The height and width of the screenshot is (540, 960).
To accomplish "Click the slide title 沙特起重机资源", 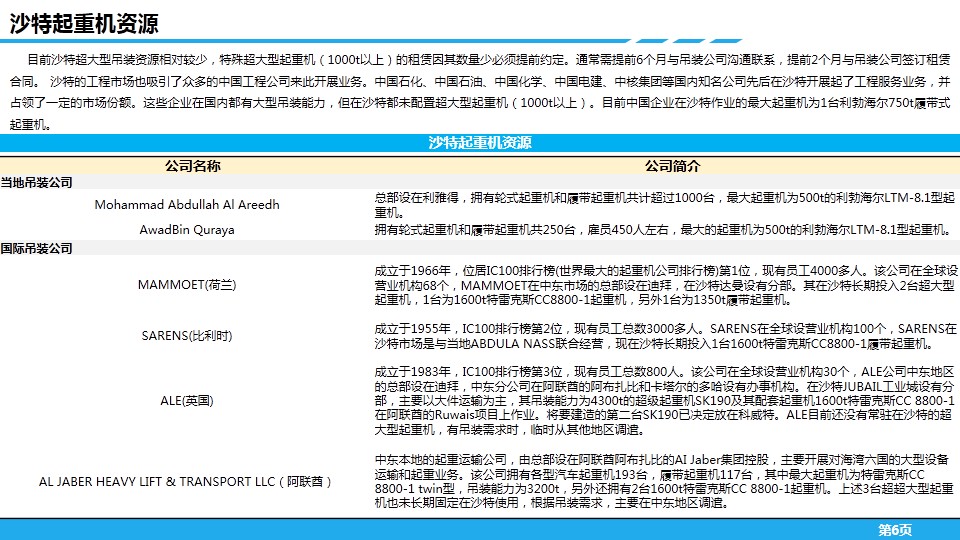I will pos(84,24).
